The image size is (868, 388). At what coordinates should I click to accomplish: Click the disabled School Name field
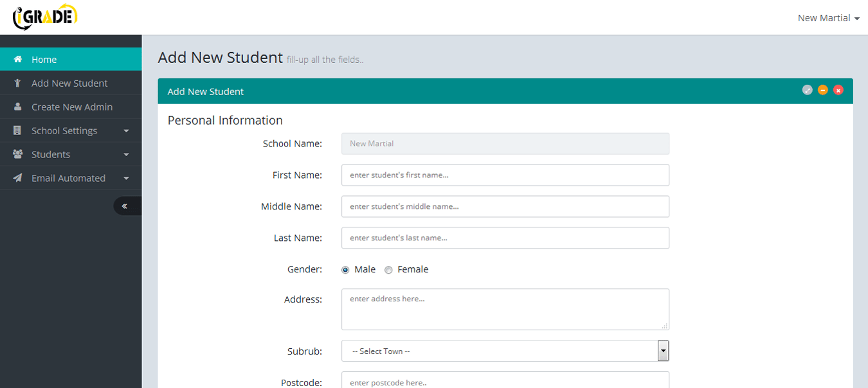(505, 143)
